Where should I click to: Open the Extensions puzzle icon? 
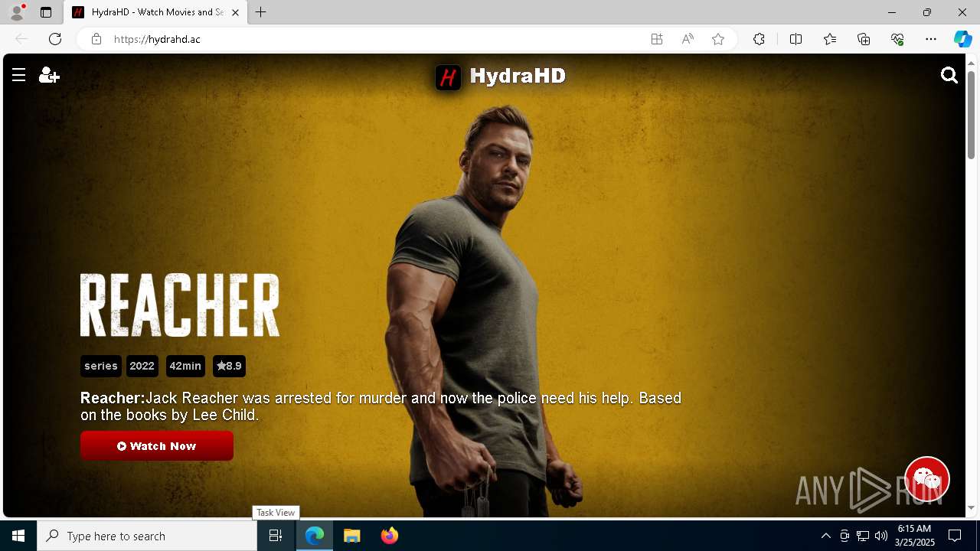click(x=759, y=39)
